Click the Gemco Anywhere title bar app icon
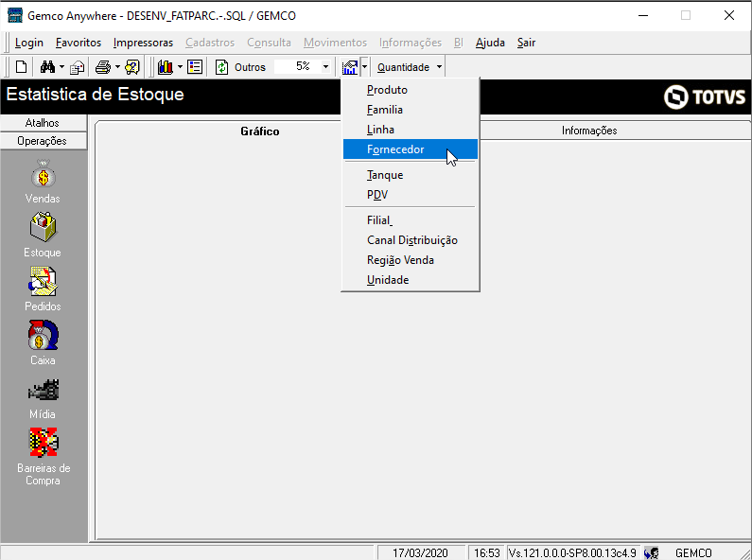This screenshot has height=560, width=752. pos(15,15)
